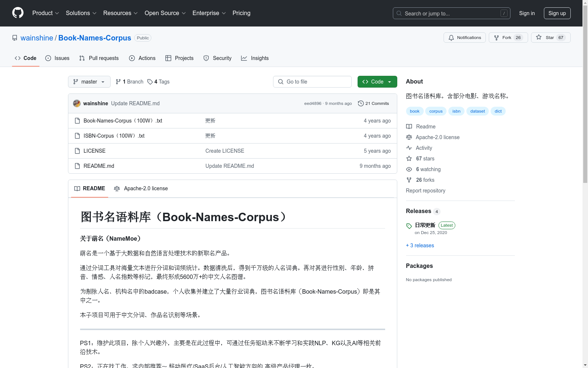
Task: Open the Activity link
Action: tap(419, 148)
